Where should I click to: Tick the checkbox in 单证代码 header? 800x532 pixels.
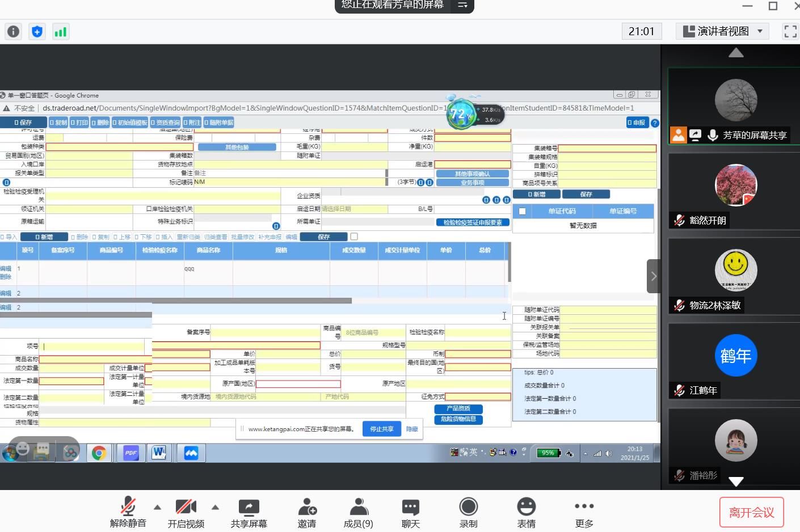(523, 212)
